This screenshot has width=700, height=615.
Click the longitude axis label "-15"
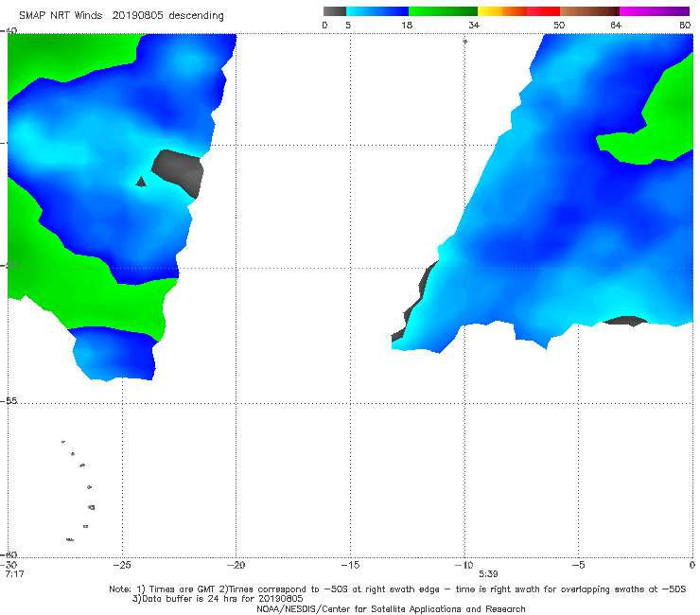point(350,565)
